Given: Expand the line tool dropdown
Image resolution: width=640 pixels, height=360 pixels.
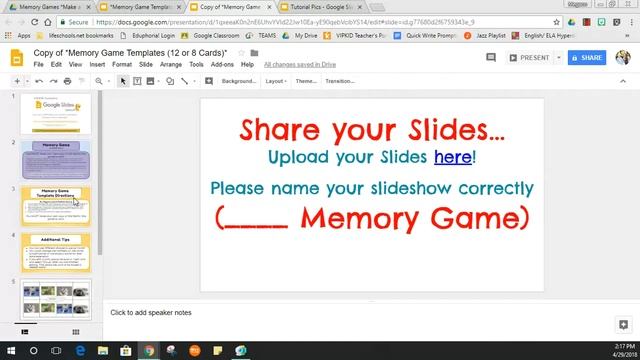Looking at the screenshot, I should pos(194,81).
